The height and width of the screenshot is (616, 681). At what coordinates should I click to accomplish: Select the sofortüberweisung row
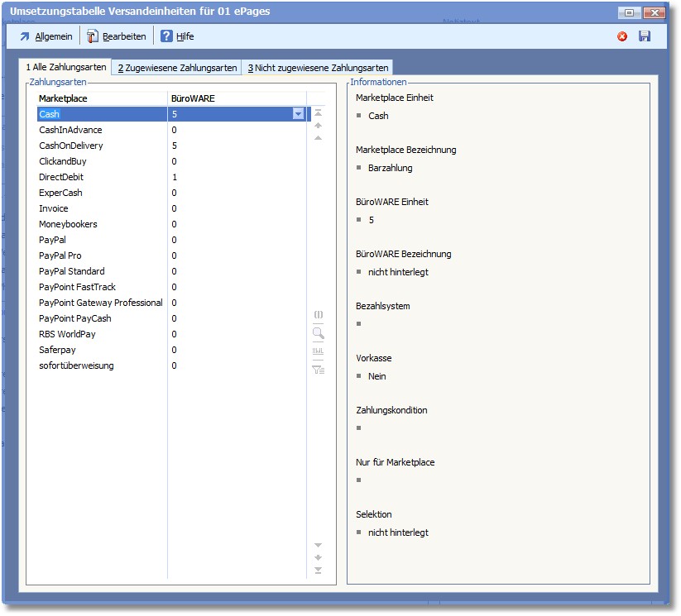(76, 365)
